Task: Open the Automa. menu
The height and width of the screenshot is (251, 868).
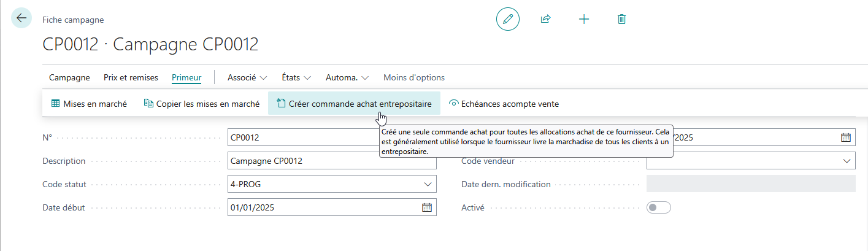Action: pyautogui.click(x=347, y=78)
